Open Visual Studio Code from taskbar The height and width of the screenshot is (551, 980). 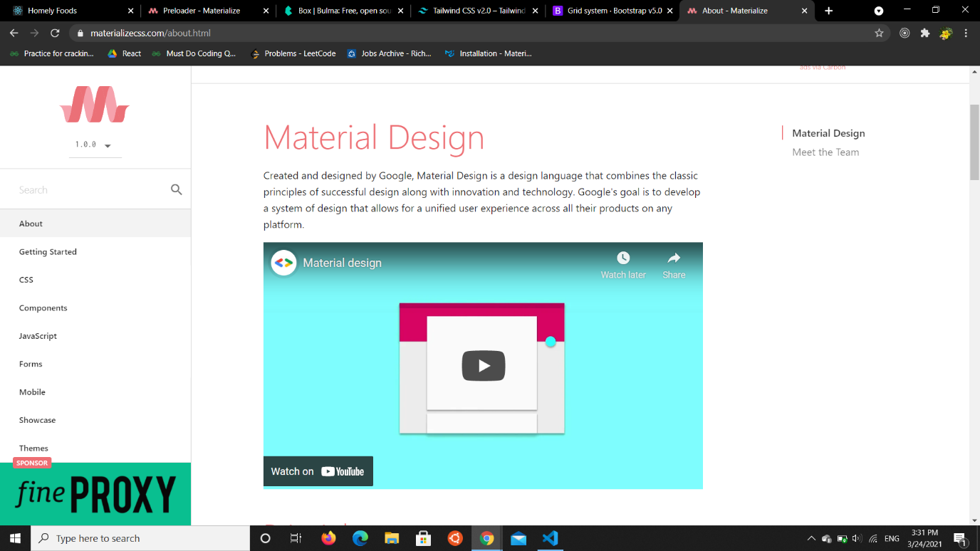[550, 538]
